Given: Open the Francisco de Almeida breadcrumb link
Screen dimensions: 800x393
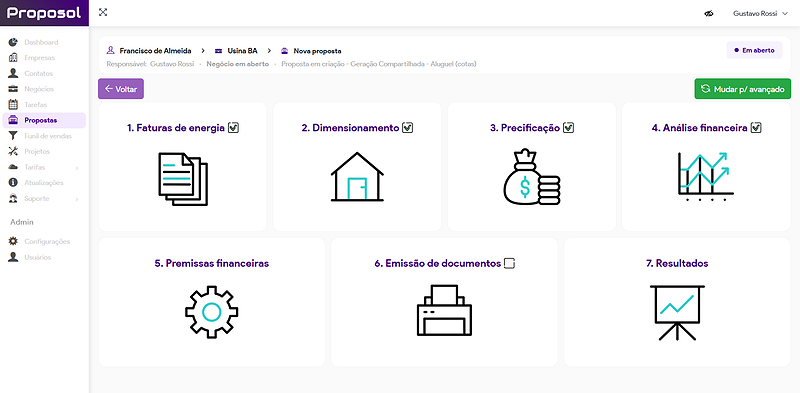Looking at the screenshot, I should pos(156,51).
